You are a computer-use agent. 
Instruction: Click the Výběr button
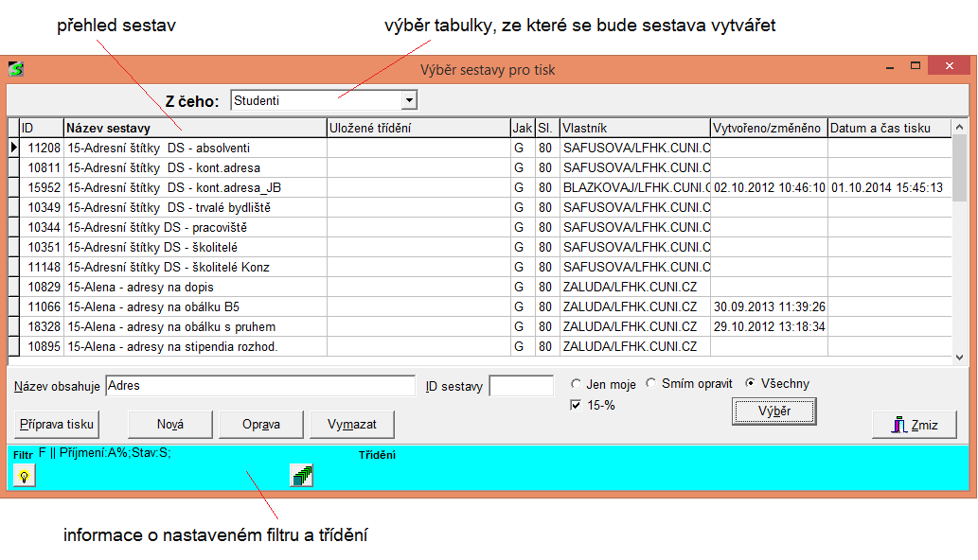click(x=774, y=411)
